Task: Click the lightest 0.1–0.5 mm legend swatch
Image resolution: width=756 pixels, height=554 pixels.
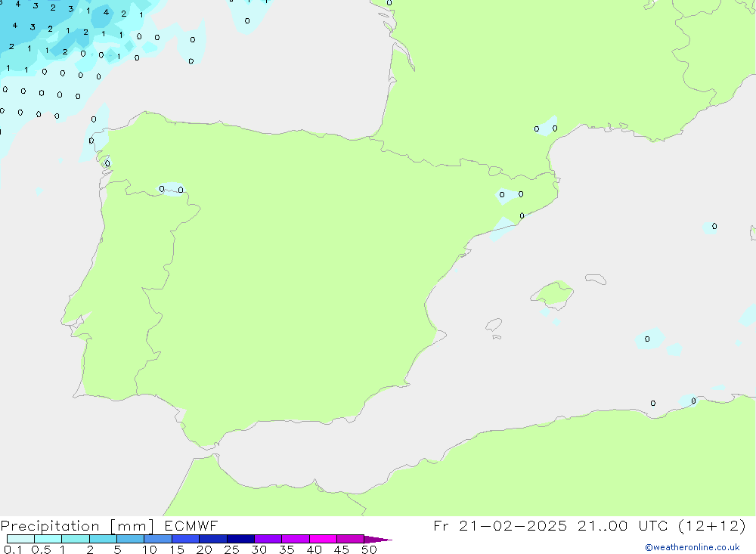Action: [x=20, y=539]
